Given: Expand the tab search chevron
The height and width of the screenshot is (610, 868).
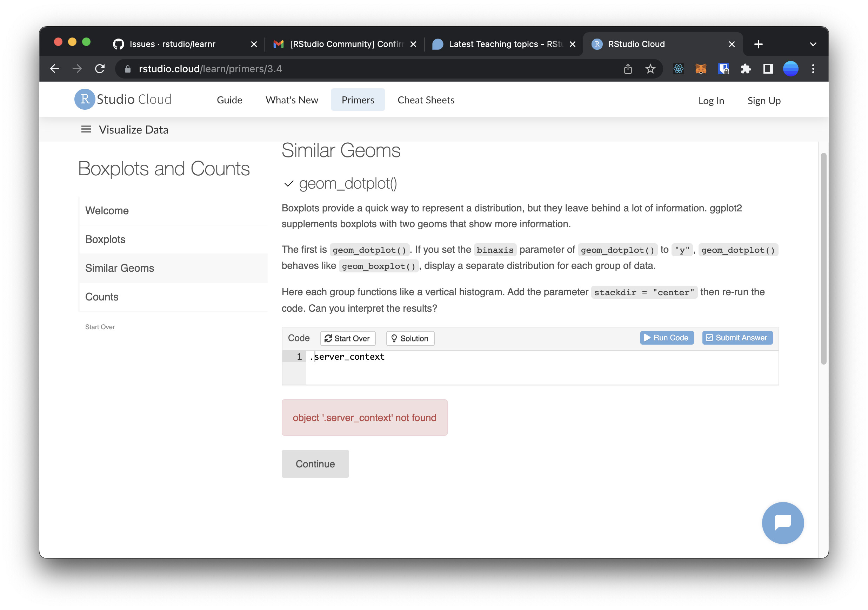Looking at the screenshot, I should (813, 44).
